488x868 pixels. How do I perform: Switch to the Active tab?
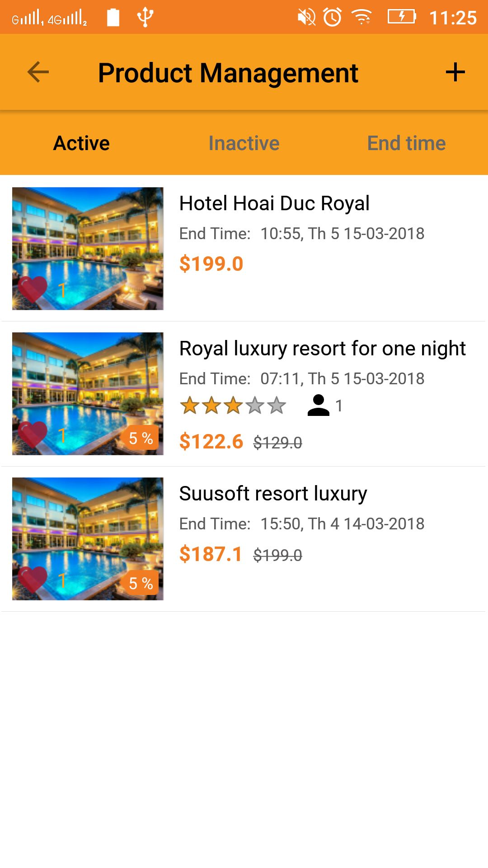[x=81, y=143]
